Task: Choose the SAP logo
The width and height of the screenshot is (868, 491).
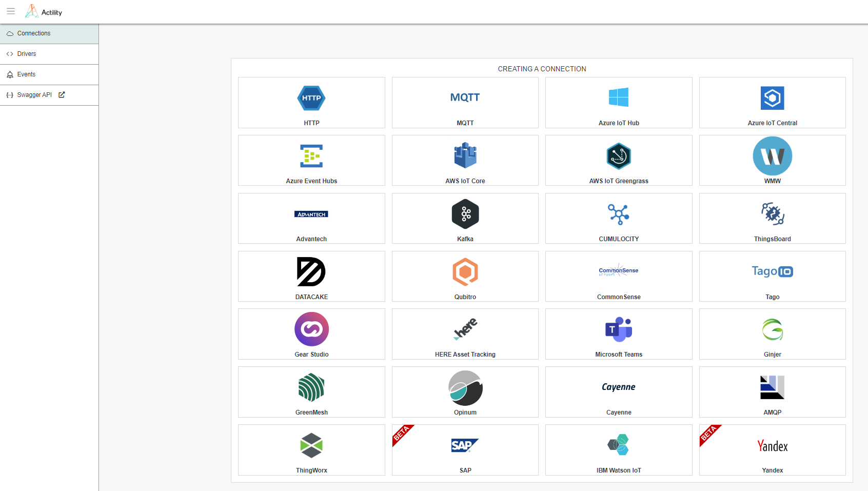Action: pos(465,445)
